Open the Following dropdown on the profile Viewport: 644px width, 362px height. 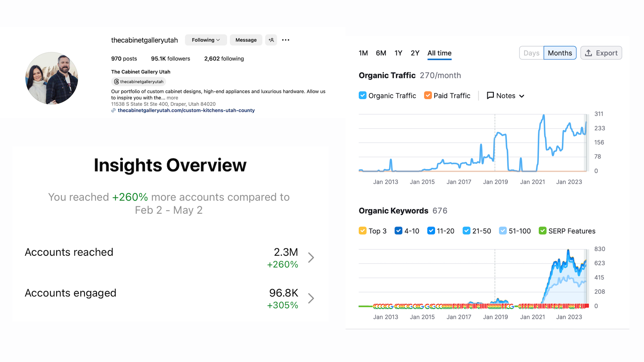point(206,40)
